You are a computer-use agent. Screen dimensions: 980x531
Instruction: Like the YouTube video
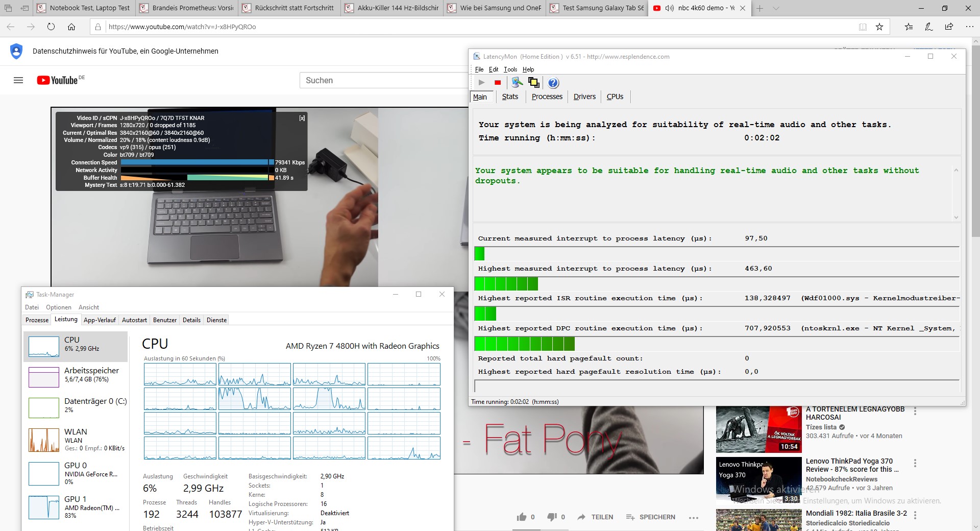(522, 517)
